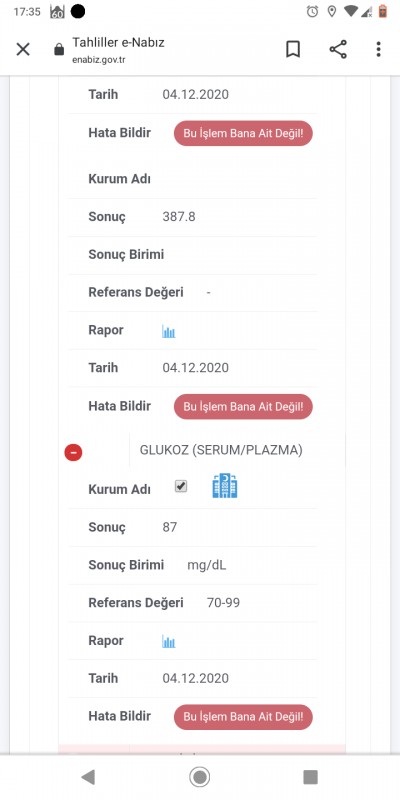The image size is (400, 800).
Task: Open Rapor chart icon for glucose result
Action: (x=169, y=642)
